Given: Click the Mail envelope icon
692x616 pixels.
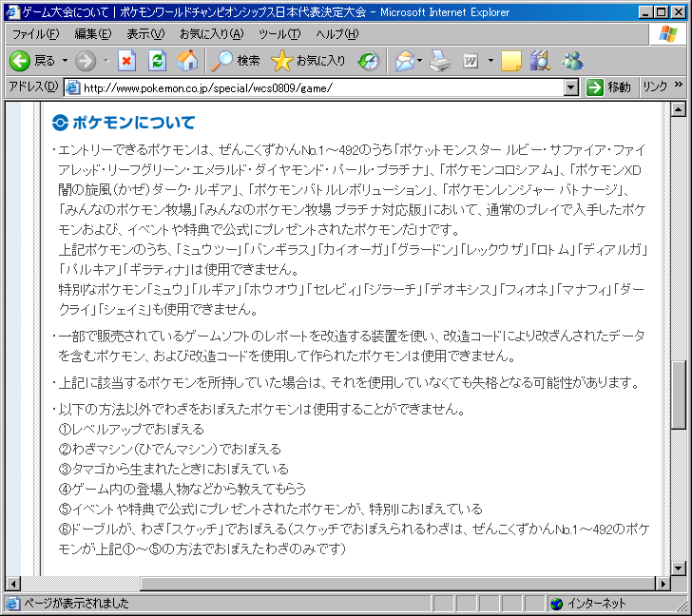Looking at the screenshot, I should (x=405, y=61).
